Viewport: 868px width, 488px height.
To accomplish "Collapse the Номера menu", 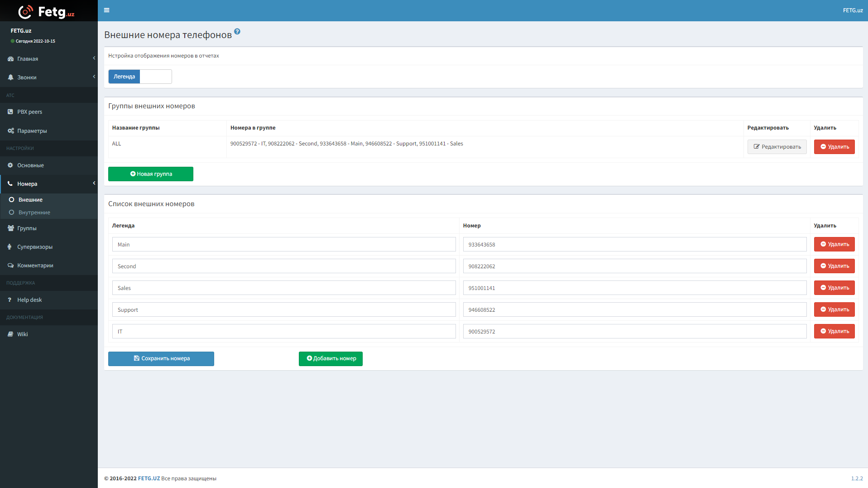I will coord(27,184).
